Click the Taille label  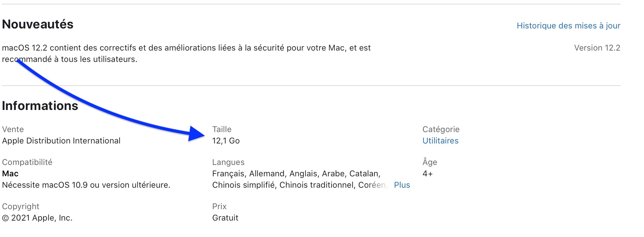222,129
